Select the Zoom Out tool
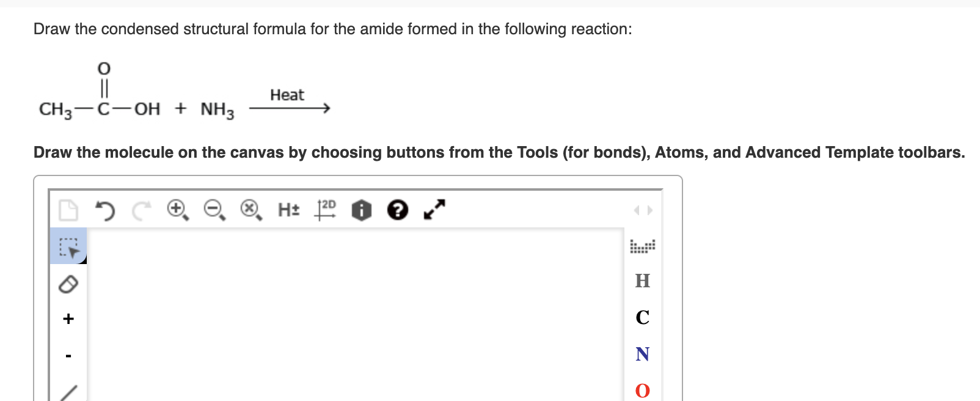This screenshot has width=980, height=401. (212, 210)
